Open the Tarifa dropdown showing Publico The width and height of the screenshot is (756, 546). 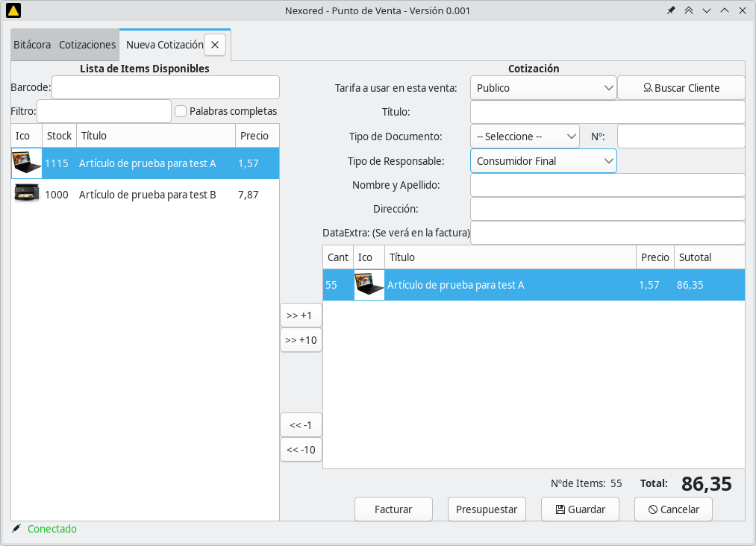pyautogui.click(x=543, y=87)
